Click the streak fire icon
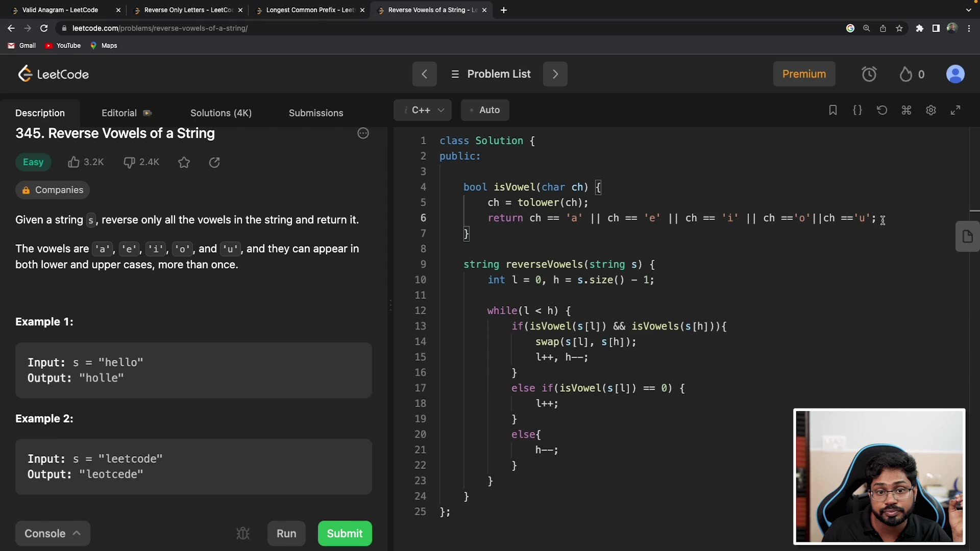 point(906,74)
